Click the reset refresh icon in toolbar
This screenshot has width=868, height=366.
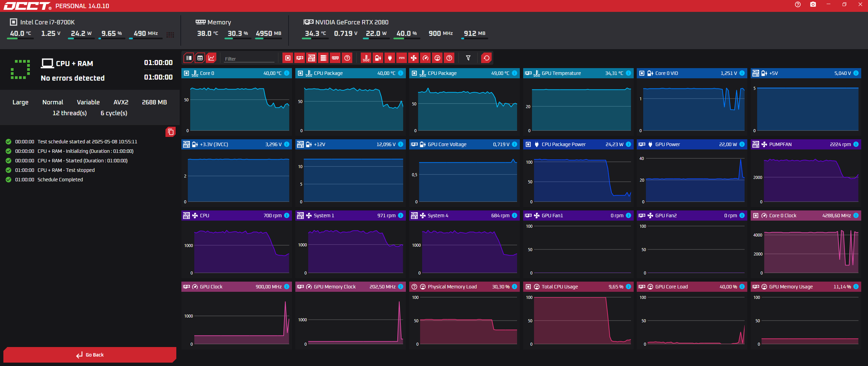486,58
